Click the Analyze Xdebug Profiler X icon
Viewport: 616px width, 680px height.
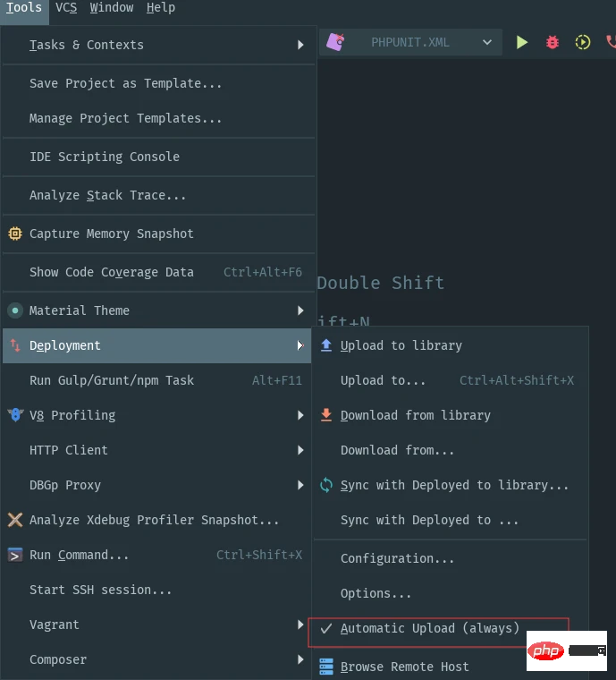point(15,520)
